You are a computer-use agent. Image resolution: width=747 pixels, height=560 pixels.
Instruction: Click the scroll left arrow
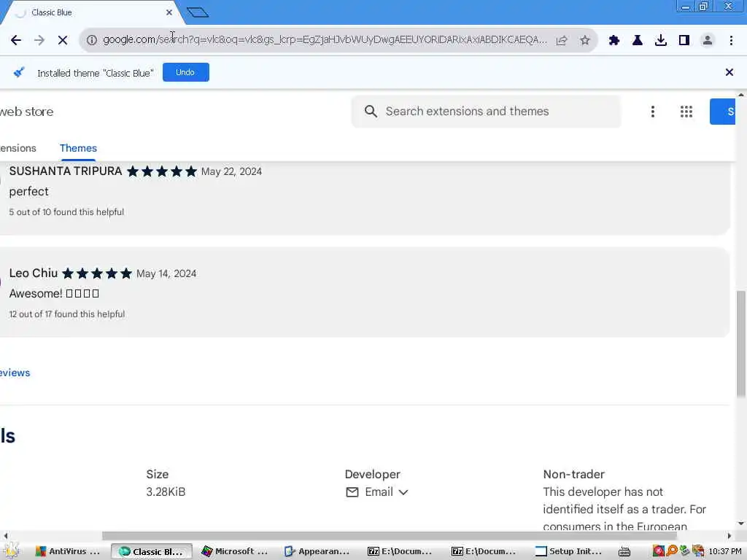pos(5,536)
